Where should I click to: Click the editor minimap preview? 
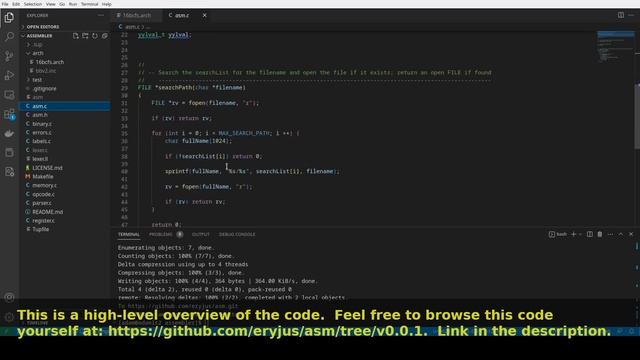(616, 47)
